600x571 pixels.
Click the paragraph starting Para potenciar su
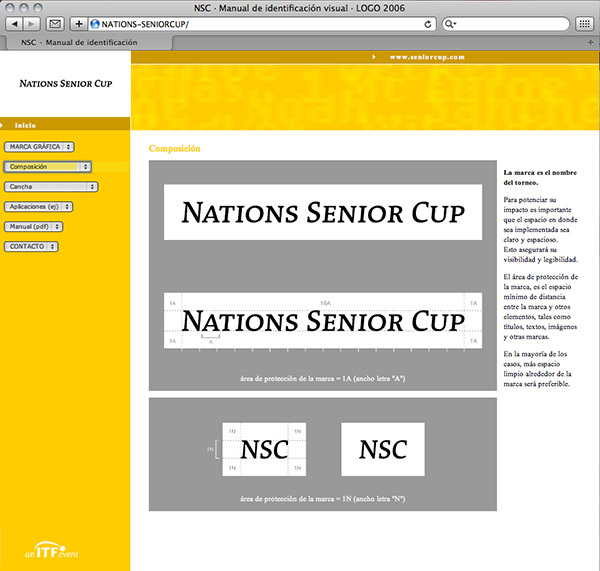pos(541,230)
